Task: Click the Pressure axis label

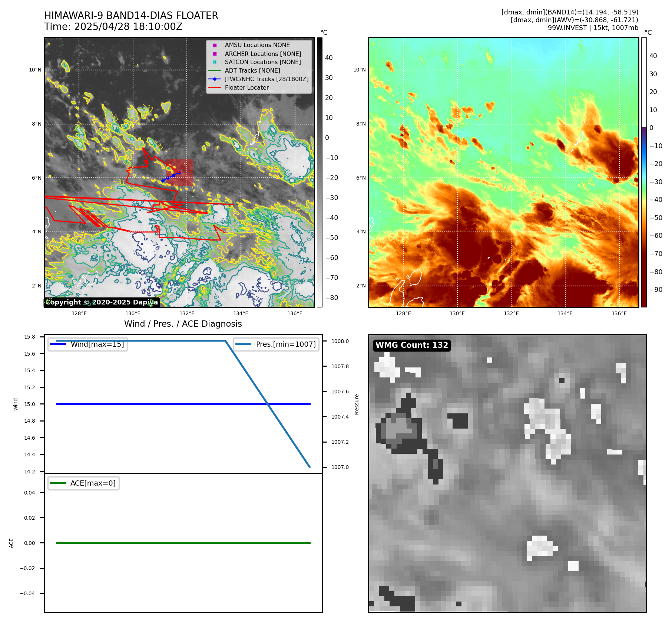Action: coord(357,404)
